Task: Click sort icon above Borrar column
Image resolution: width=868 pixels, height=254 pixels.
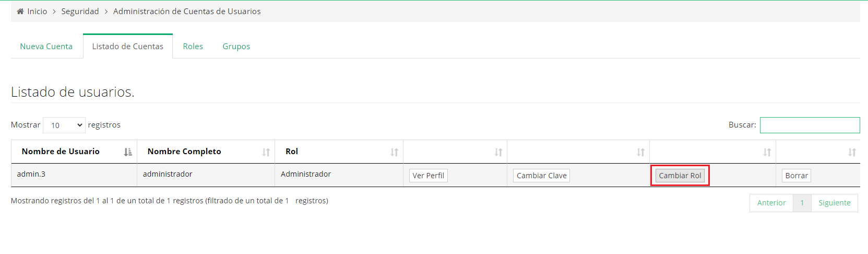Action: (x=852, y=152)
